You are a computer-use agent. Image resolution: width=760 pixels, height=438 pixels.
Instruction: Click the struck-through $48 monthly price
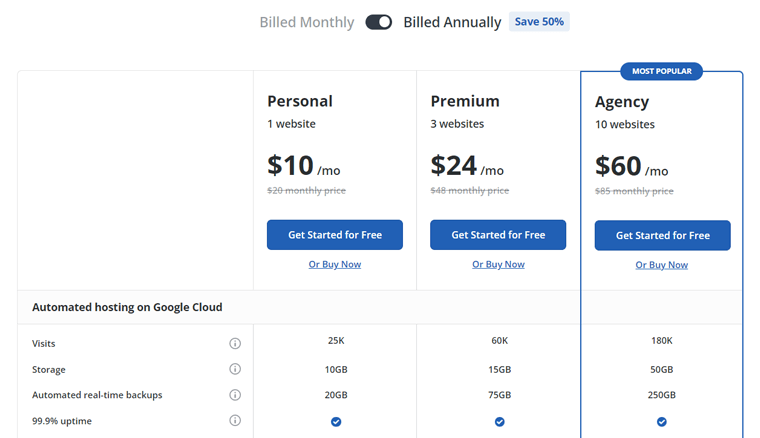click(470, 190)
